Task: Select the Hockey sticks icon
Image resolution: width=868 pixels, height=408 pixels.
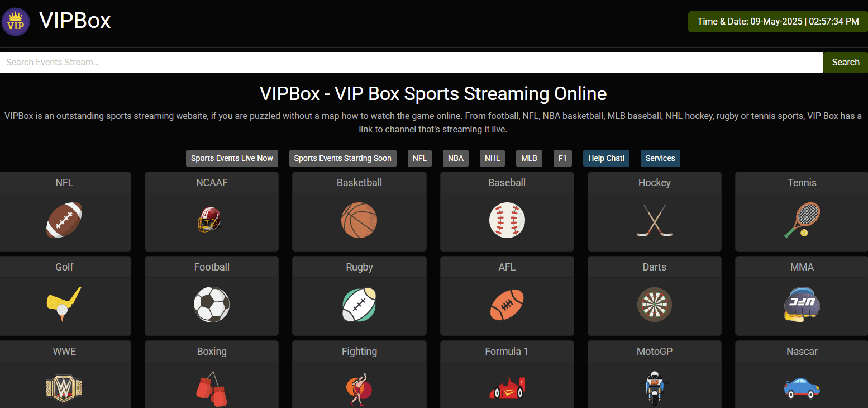Action: pyautogui.click(x=655, y=220)
